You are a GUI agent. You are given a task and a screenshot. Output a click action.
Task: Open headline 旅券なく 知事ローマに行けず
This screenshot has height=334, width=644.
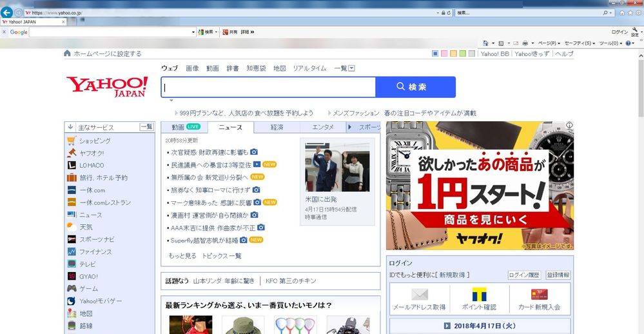[x=211, y=190]
